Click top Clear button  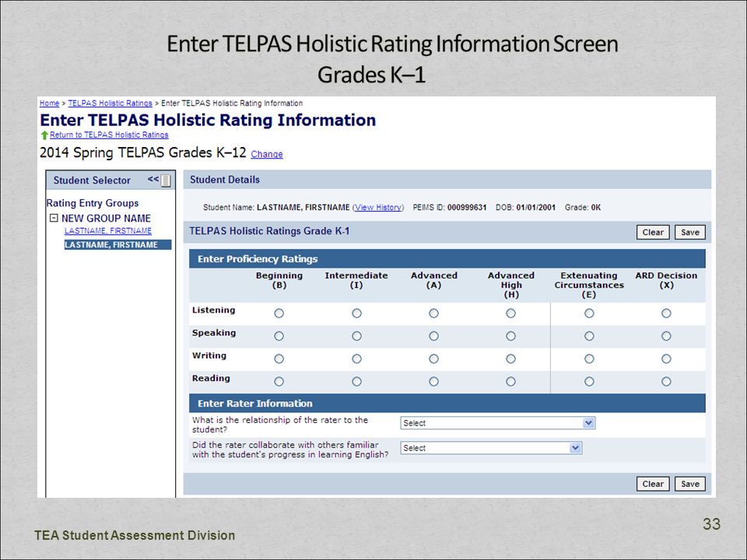click(653, 233)
